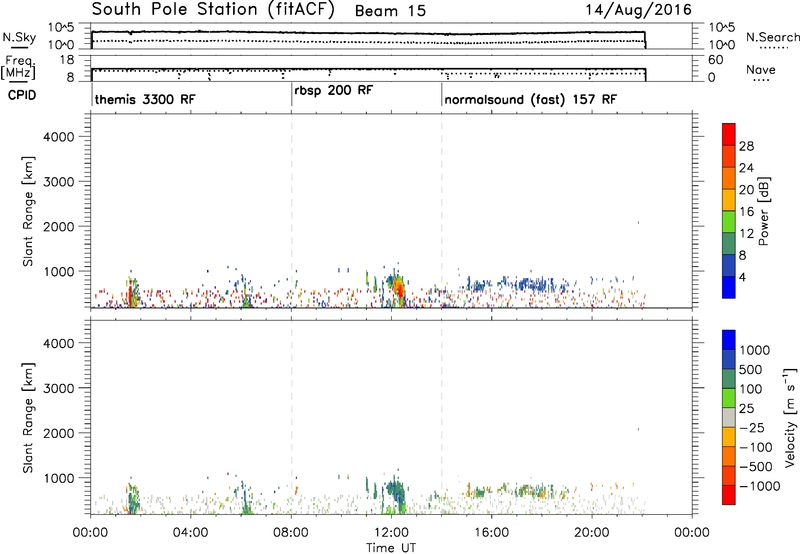Select the 04:00 time tick label
Screen dimensions: 800x554
190,533
